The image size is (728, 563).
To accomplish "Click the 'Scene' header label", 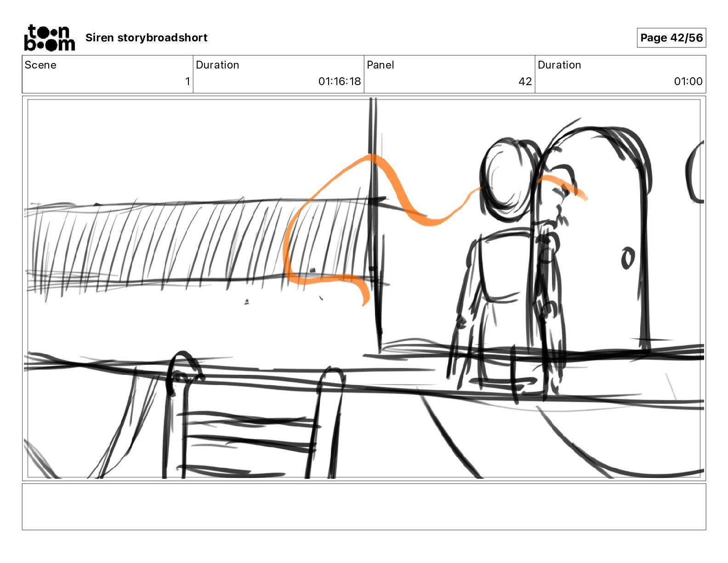I will 40,65.
